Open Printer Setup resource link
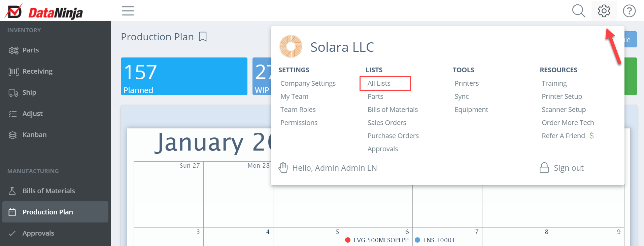This screenshot has width=644, height=246. tap(562, 96)
